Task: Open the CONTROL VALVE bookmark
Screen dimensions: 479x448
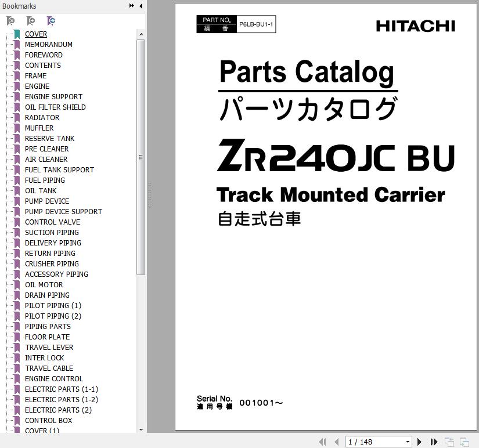Action: (52, 222)
